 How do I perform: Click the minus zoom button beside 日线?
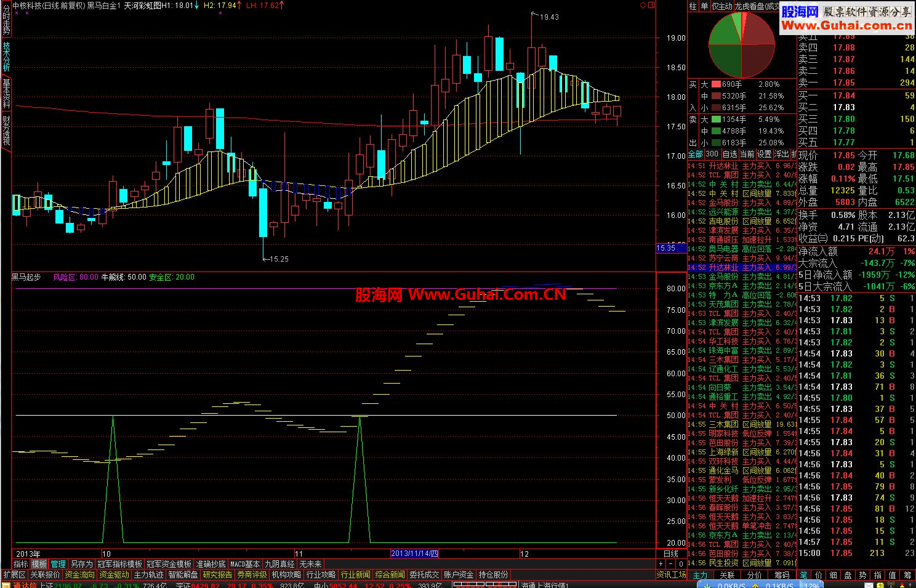click(x=671, y=564)
